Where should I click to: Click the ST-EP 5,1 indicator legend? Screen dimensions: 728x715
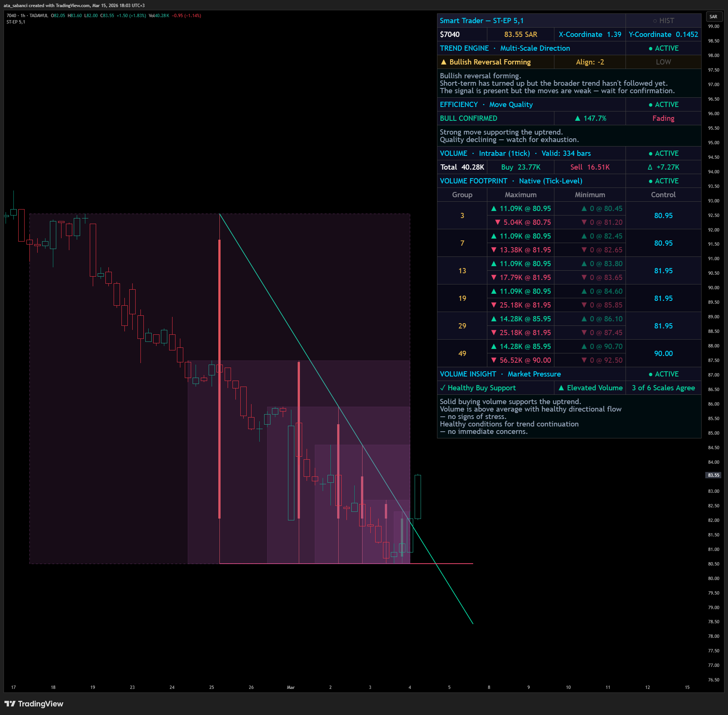(16, 22)
